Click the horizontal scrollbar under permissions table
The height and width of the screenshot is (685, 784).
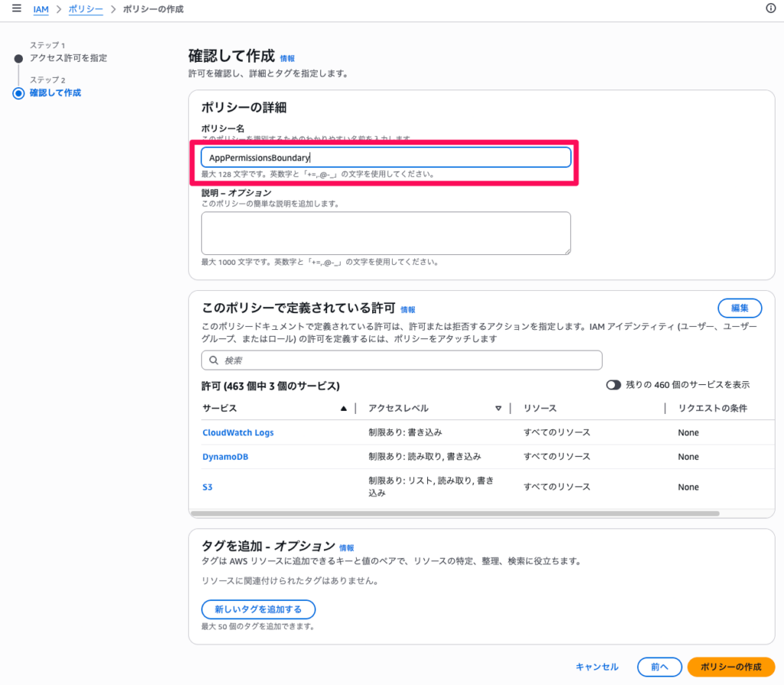[454, 514]
